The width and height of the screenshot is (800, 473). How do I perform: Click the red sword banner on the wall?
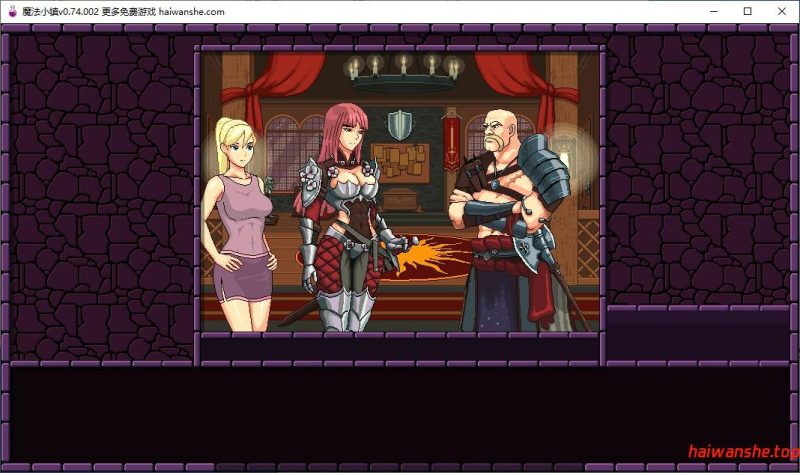452,140
